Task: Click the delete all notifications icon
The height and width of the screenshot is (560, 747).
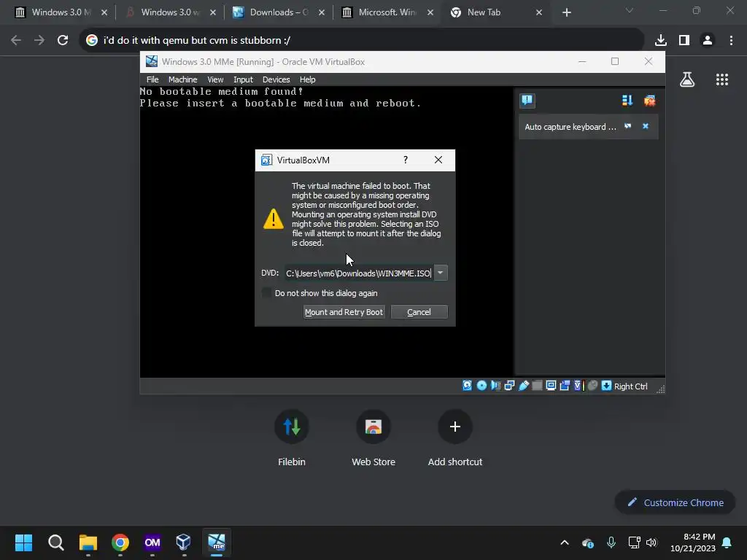Action: (x=649, y=101)
